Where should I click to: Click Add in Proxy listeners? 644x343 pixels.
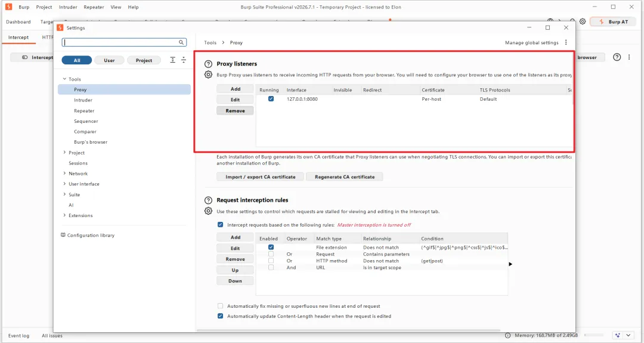tap(236, 89)
